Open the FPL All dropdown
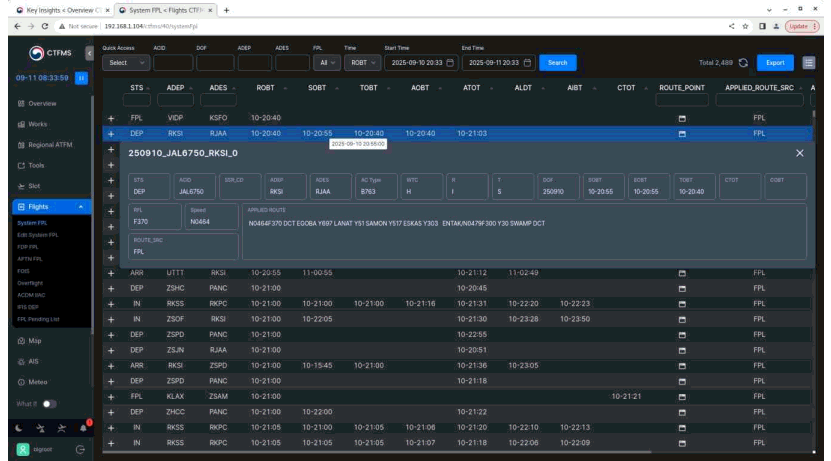 point(327,63)
